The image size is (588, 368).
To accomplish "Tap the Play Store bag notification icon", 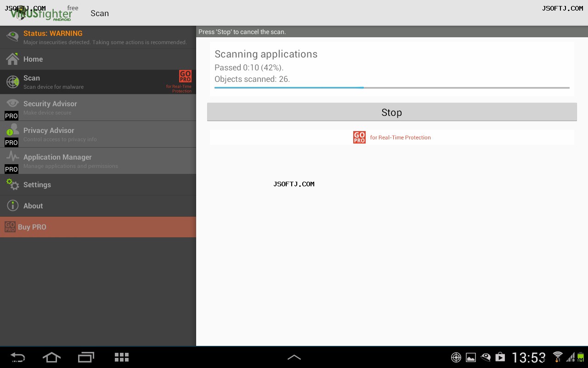I will [x=500, y=357].
